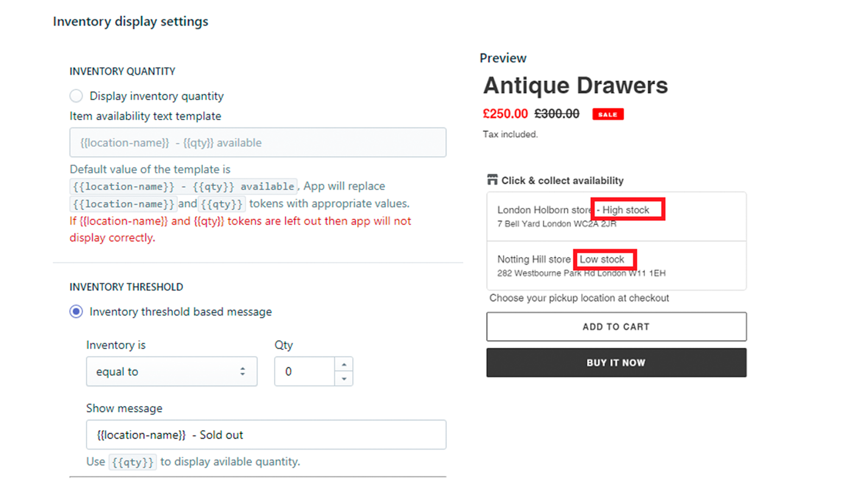Edit the Sold out show message field
This screenshot has width=868, height=488.
tap(266, 434)
